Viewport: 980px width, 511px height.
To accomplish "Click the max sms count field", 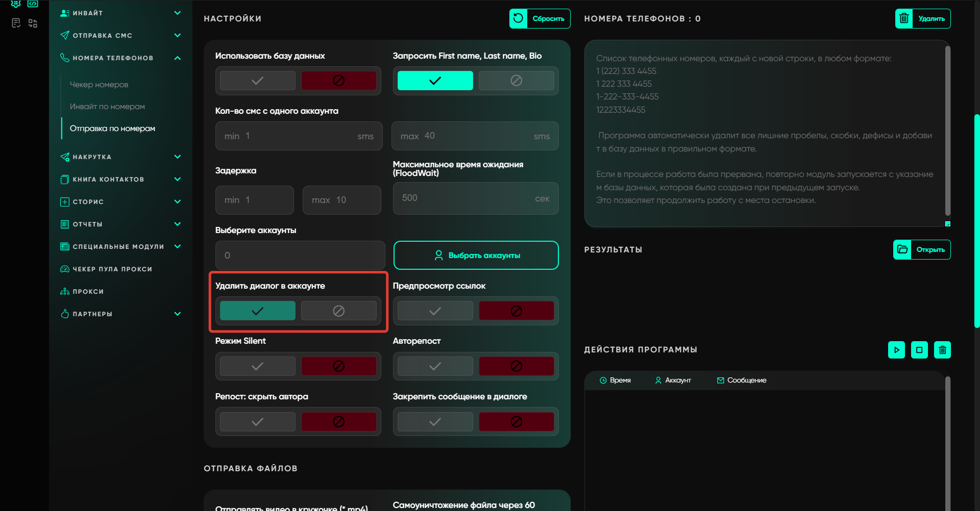I will point(475,136).
